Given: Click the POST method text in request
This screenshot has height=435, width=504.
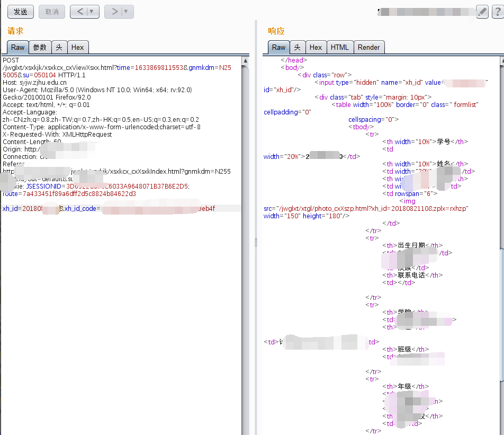Looking at the screenshot, I should pyautogui.click(x=11, y=60).
